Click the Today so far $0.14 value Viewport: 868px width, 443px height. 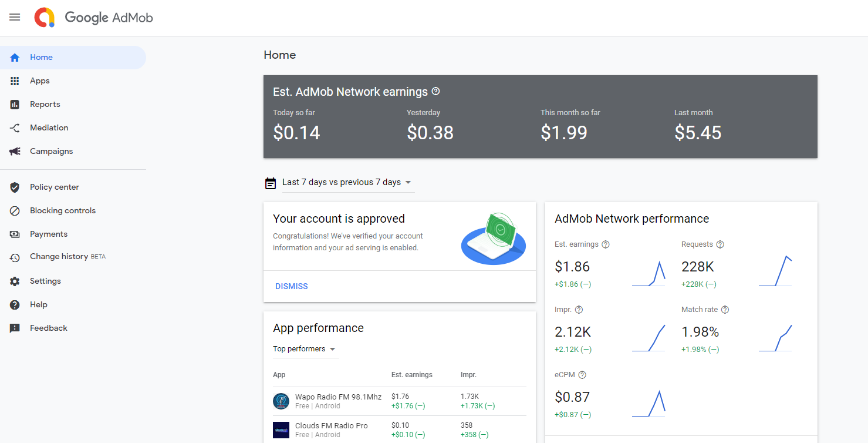296,133
